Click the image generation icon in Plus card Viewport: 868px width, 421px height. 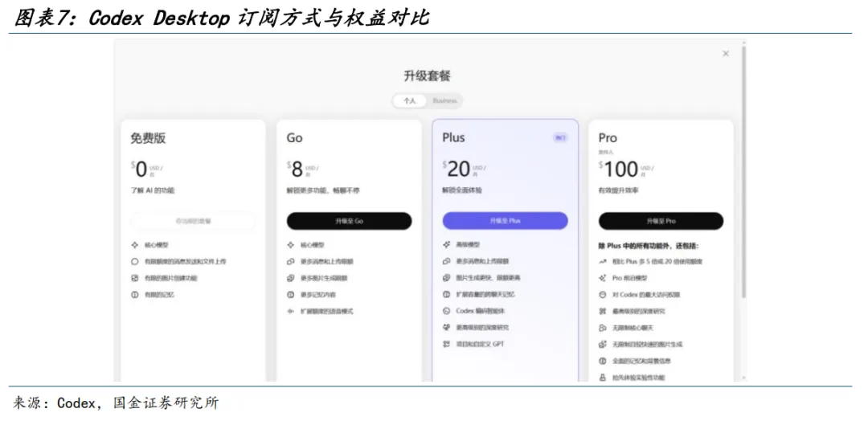[447, 278]
